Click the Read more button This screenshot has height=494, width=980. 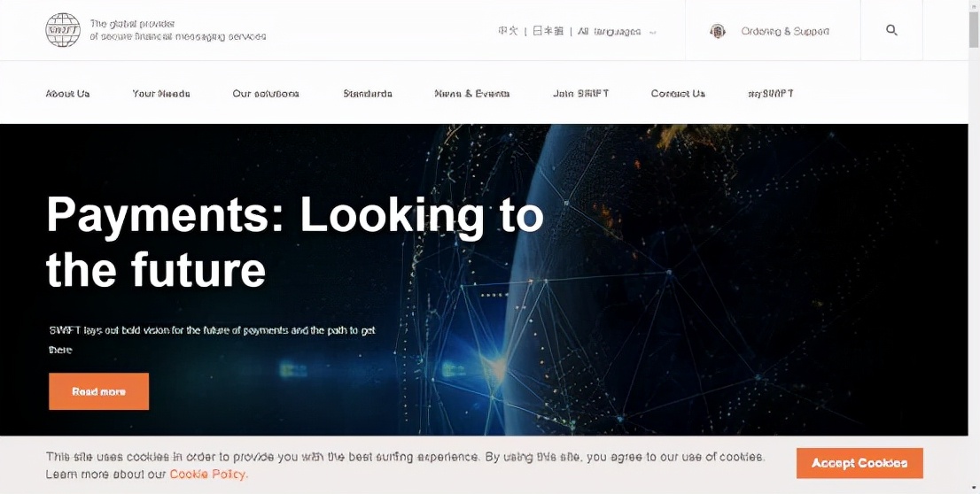(98, 391)
